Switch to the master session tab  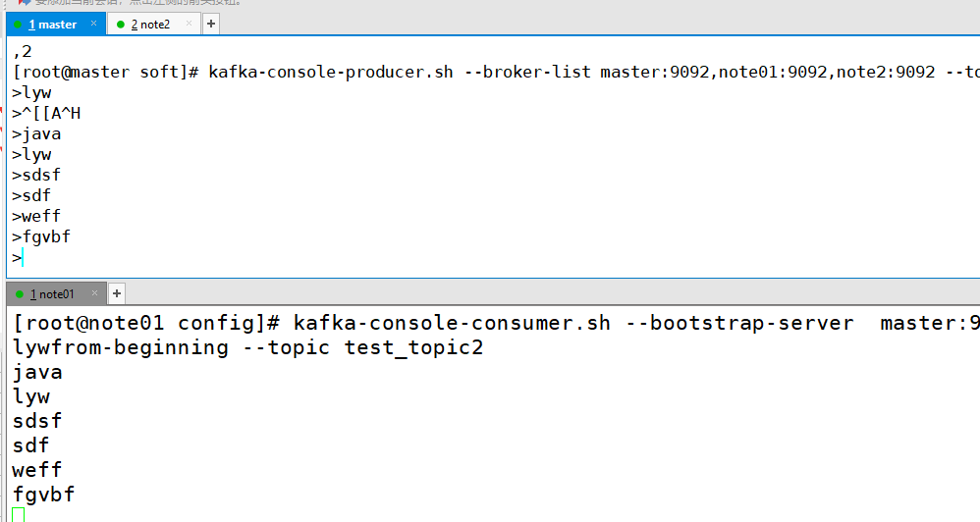(x=52, y=25)
